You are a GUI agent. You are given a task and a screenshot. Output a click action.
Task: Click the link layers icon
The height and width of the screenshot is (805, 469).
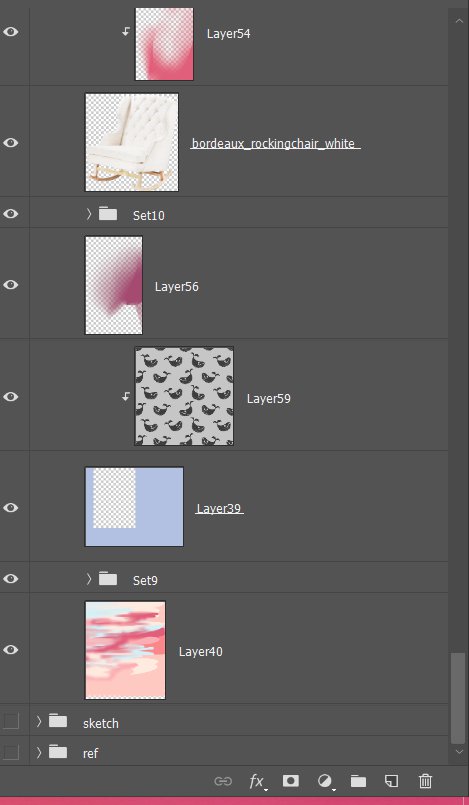click(x=223, y=781)
